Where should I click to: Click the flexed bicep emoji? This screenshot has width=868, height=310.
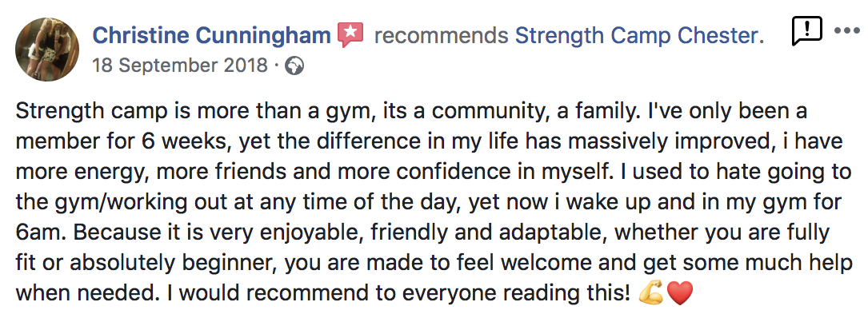651,293
